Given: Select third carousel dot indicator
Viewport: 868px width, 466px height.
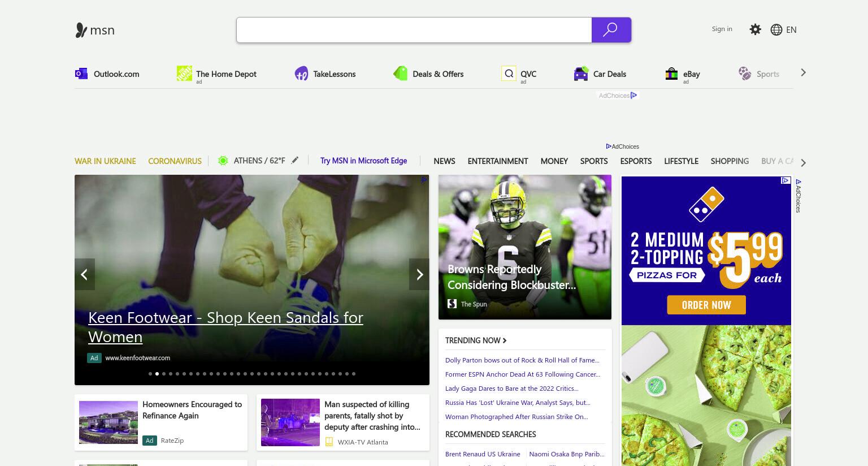Looking at the screenshot, I should coord(164,374).
